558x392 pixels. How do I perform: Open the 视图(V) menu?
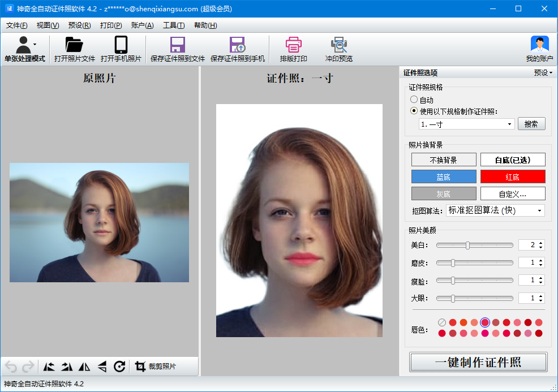pyautogui.click(x=48, y=25)
